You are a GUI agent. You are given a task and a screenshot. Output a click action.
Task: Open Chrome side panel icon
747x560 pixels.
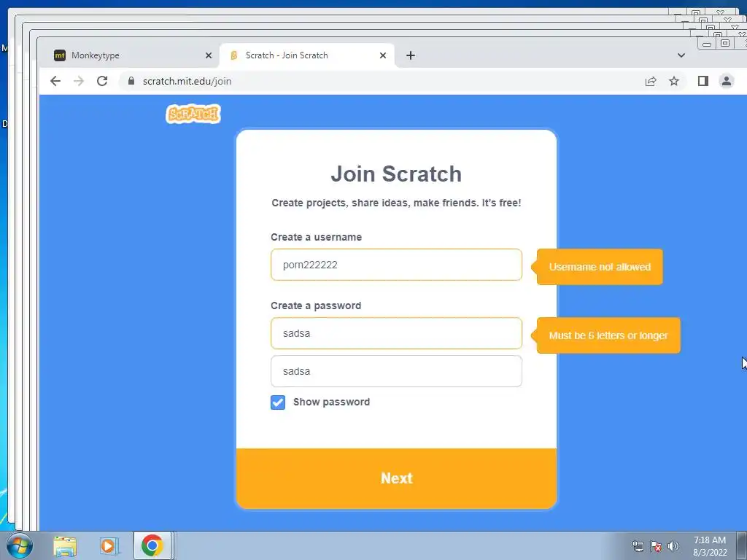703,81
